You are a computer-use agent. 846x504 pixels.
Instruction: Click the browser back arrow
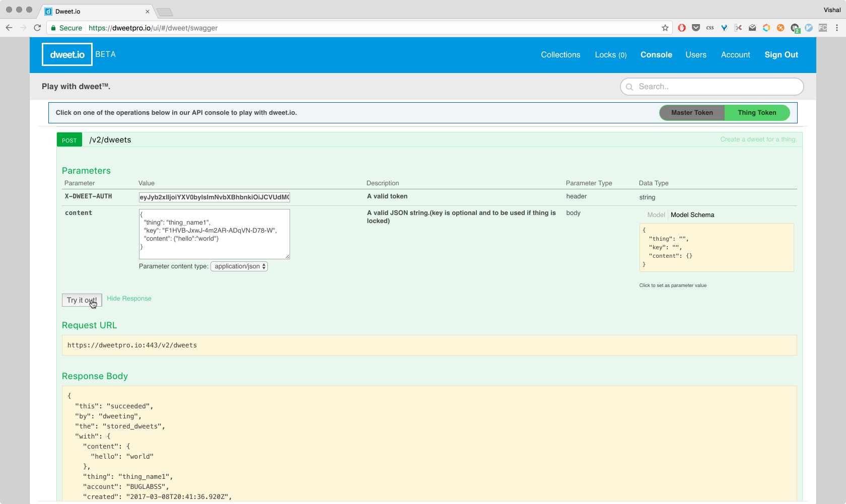click(9, 28)
